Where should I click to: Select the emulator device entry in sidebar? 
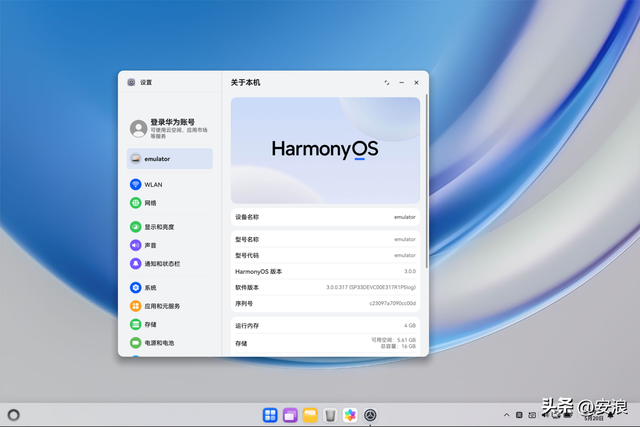(169, 159)
